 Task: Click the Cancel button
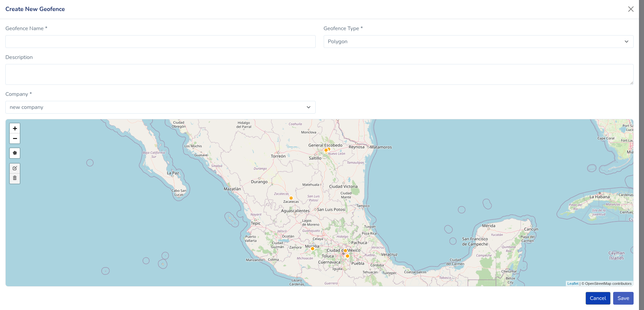(598, 298)
